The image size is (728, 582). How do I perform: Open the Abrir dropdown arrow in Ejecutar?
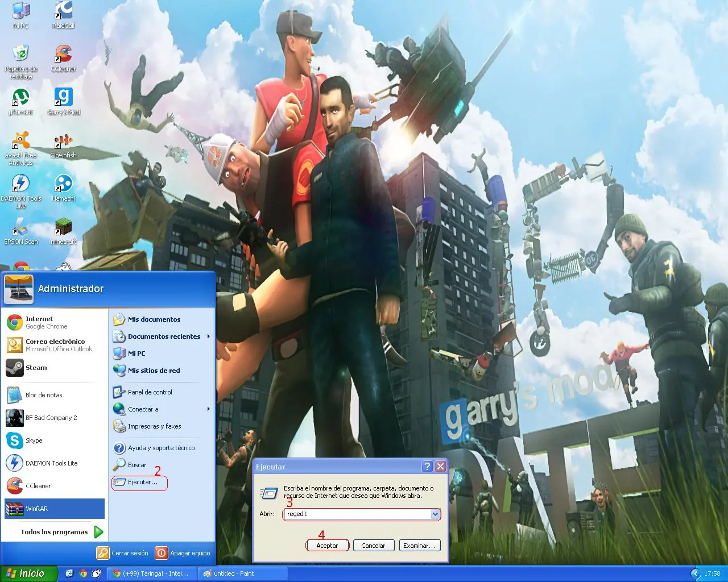tap(435, 514)
